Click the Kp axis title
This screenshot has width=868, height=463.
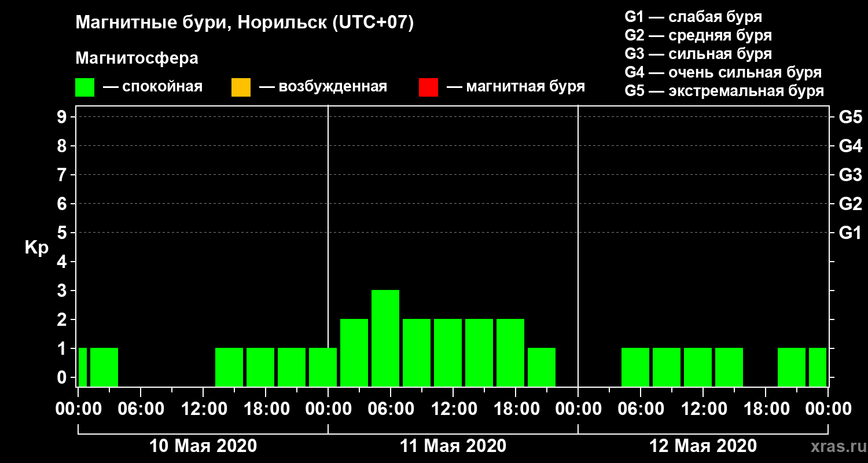point(36,248)
